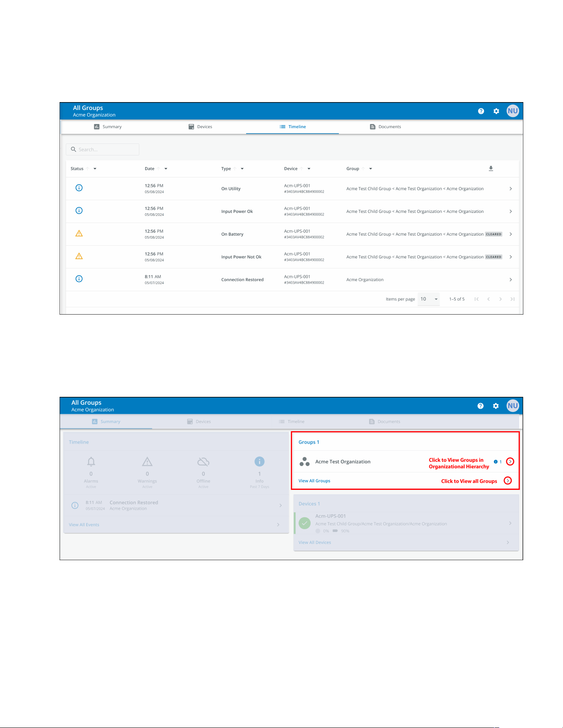Click the Devices 1 card heading

tap(309, 504)
